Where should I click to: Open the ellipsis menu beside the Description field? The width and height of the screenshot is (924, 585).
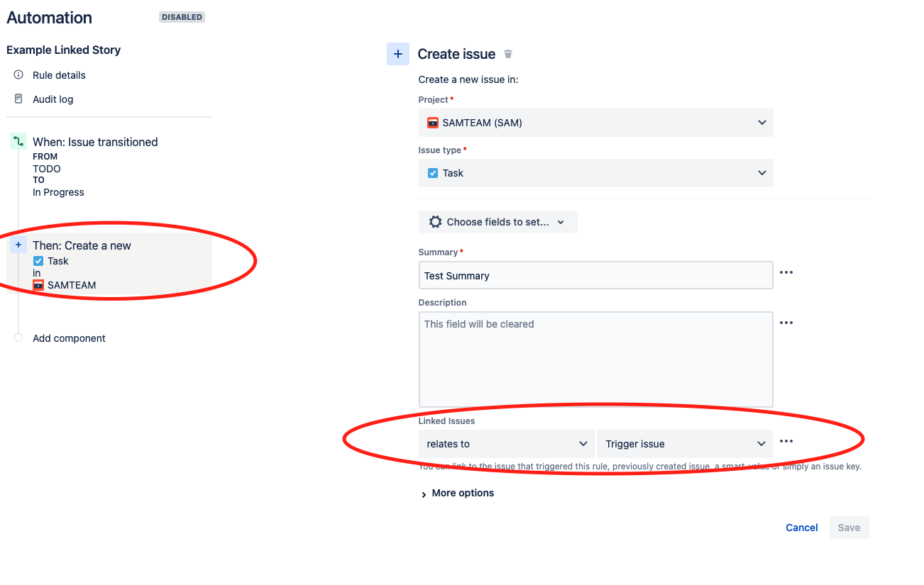(x=786, y=323)
